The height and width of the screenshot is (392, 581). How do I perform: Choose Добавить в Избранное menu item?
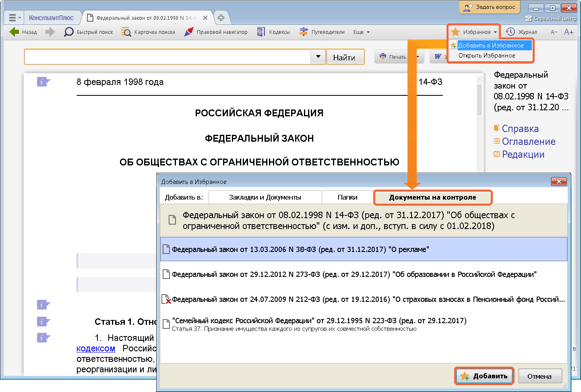[491, 45]
